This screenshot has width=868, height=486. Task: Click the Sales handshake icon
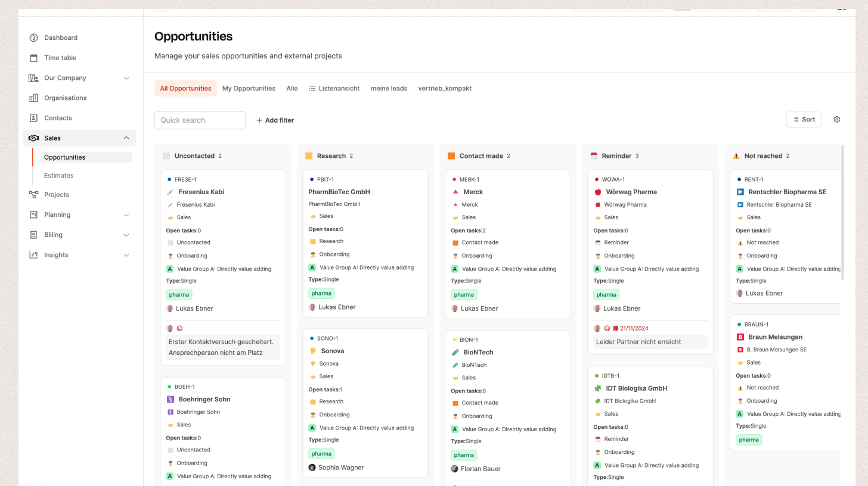pyautogui.click(x=33, y=138)
